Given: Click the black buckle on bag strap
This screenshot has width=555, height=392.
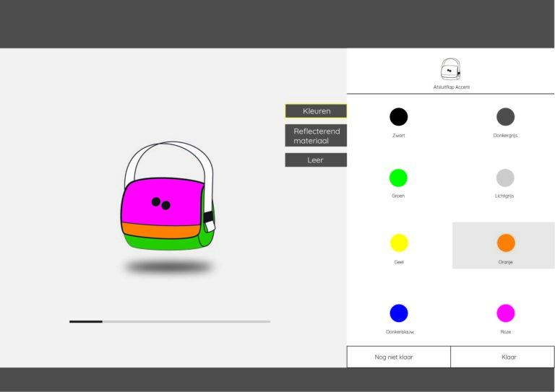Looking at the screenshot, I should [x=208, y=217].
